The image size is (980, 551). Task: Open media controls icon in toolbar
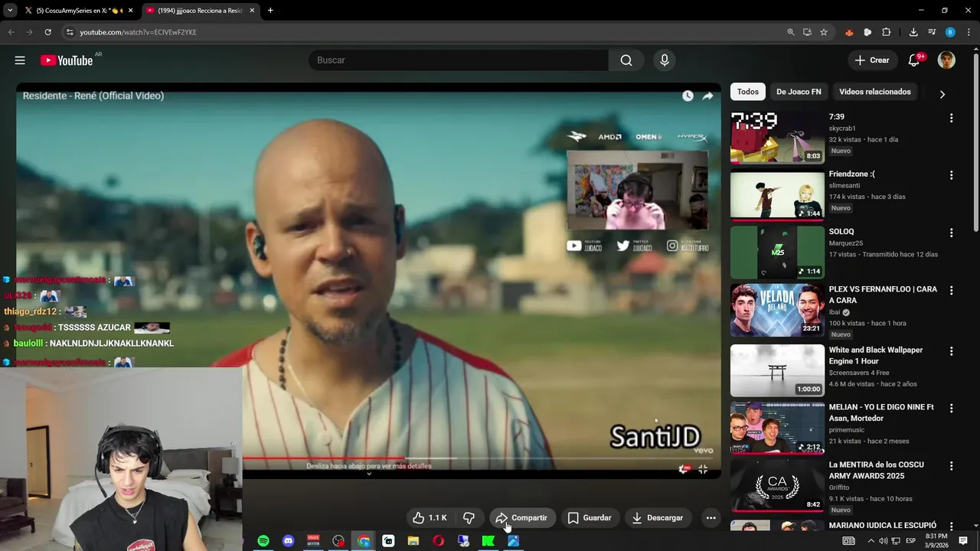pos(932,32)
